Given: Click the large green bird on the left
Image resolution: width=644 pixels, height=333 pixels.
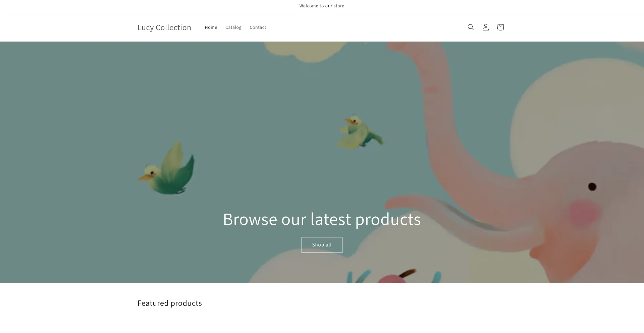Looking at the screenshot, I should 167,168.
